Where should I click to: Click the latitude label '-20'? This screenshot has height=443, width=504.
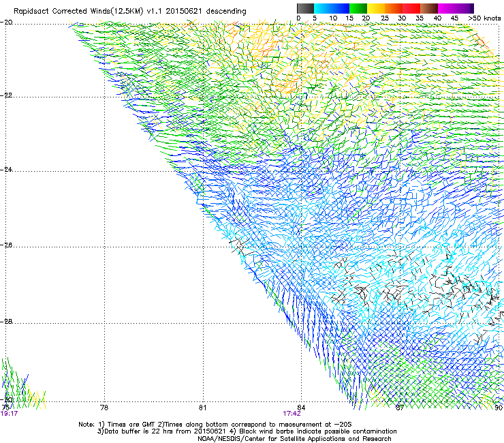click(6, 22)
